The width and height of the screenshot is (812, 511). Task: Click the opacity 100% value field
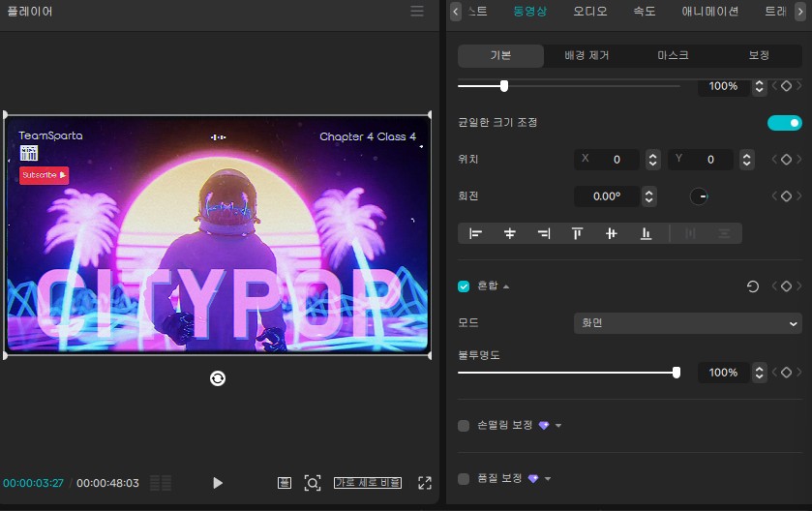click(x=724, y=373)
